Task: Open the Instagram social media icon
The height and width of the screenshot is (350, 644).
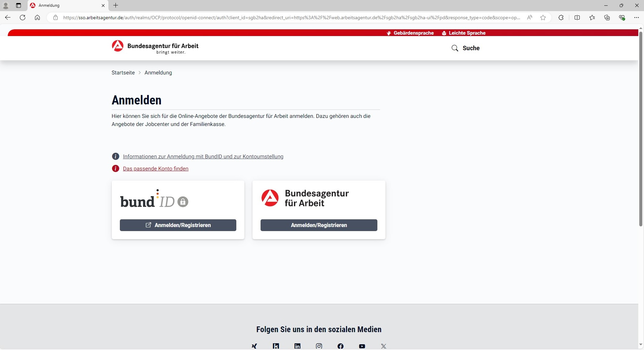Action: [319, 346]
